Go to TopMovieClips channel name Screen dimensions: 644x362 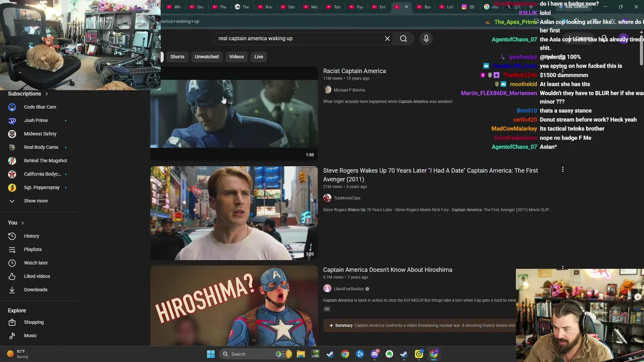[347, 198]
